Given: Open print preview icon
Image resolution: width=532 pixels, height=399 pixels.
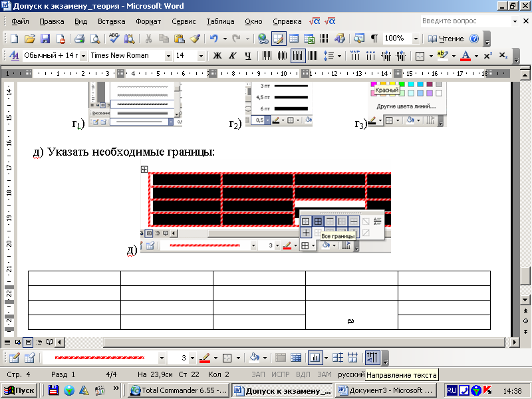Looking at the screenshot, I should [95, 39].
